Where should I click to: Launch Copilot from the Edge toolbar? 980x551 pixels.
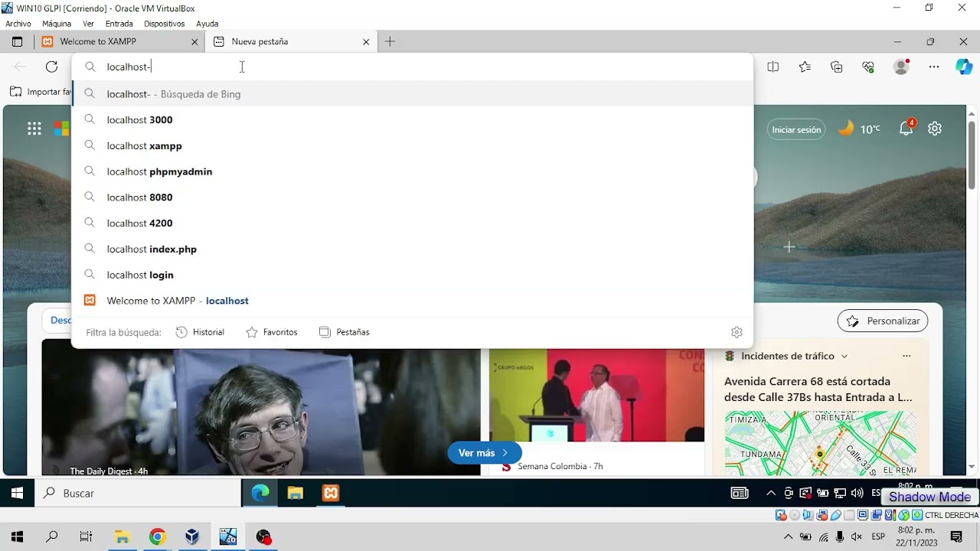coord(964,67)
